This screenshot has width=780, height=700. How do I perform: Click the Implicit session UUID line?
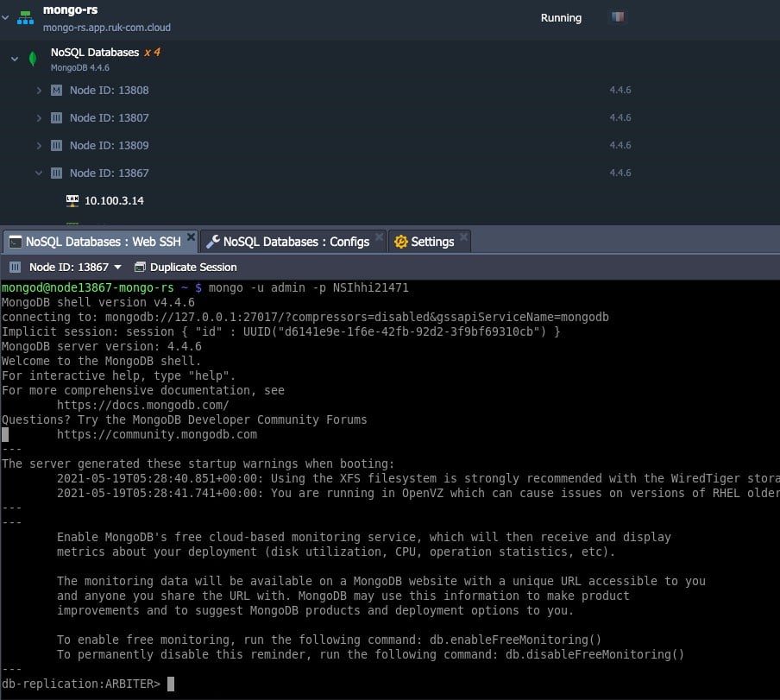click(281, 331)
